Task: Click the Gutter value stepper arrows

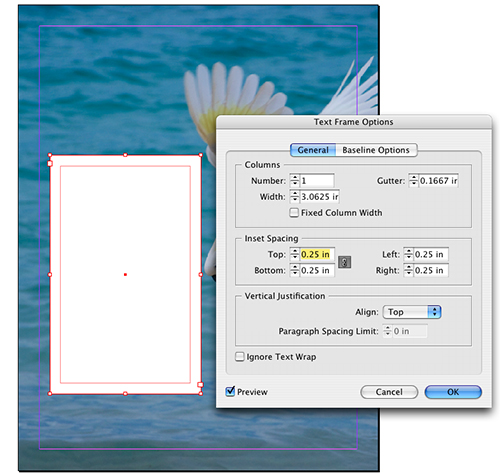Action: pos(413,181)
